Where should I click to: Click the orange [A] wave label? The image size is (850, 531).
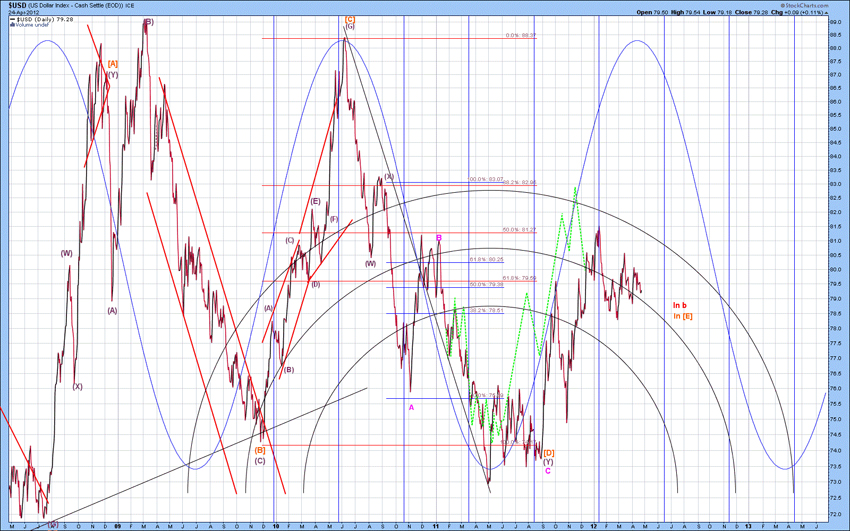tap(113, 63)
